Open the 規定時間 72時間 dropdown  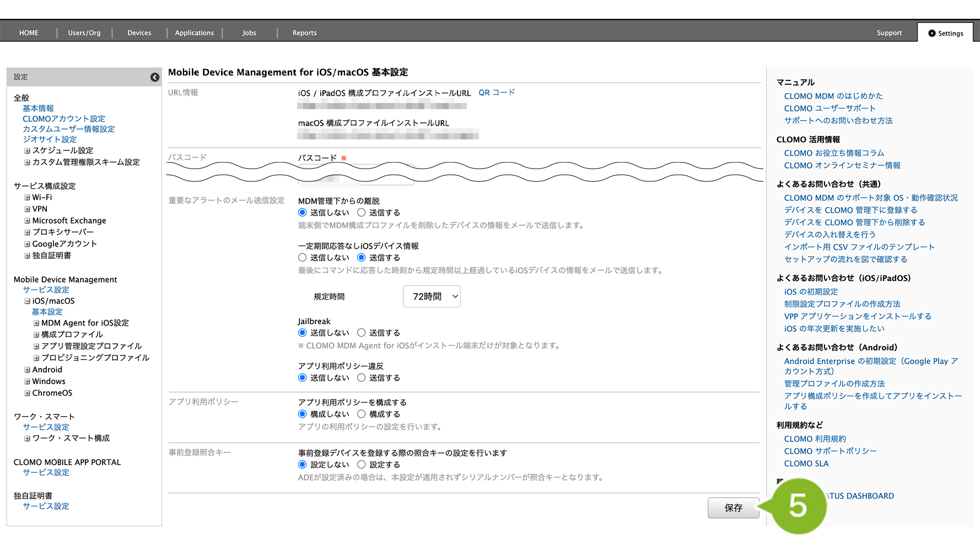click(432, 296)
